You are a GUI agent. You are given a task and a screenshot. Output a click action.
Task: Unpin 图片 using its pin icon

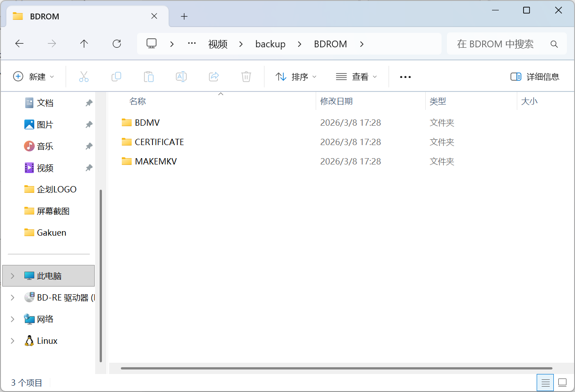(89, 125)
